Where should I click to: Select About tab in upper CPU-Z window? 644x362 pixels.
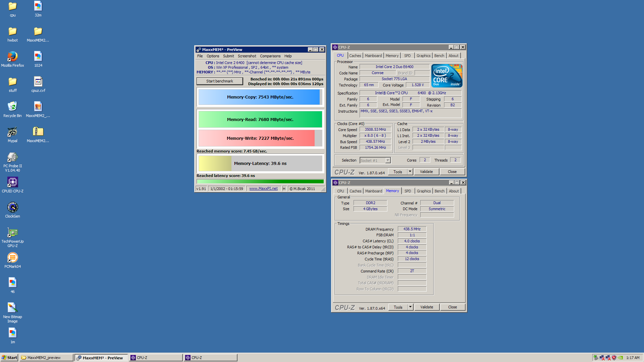(453, 56)
